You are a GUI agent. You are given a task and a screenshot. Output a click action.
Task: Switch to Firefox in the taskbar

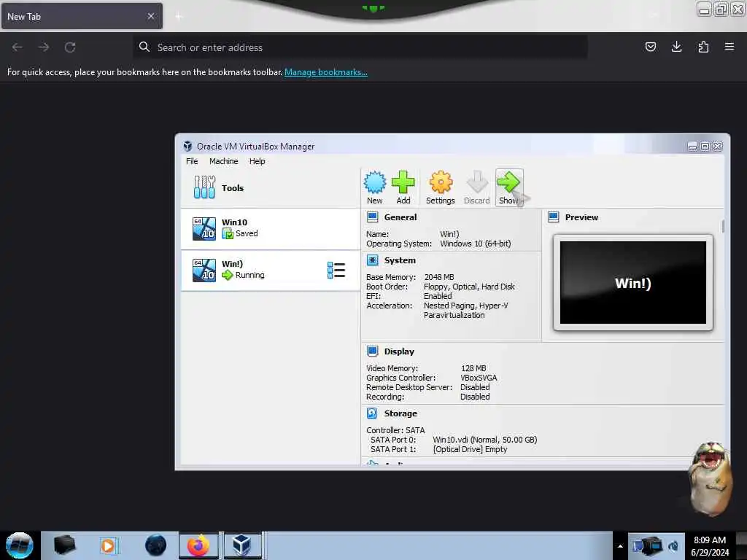coord(198,545)
